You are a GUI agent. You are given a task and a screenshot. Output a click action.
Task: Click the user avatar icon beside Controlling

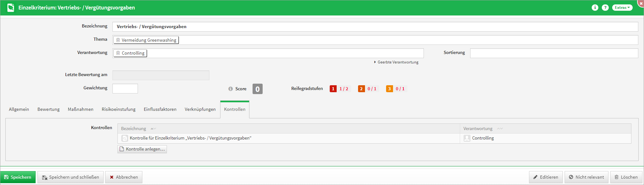pyautogui.click(x=467, y=138)
